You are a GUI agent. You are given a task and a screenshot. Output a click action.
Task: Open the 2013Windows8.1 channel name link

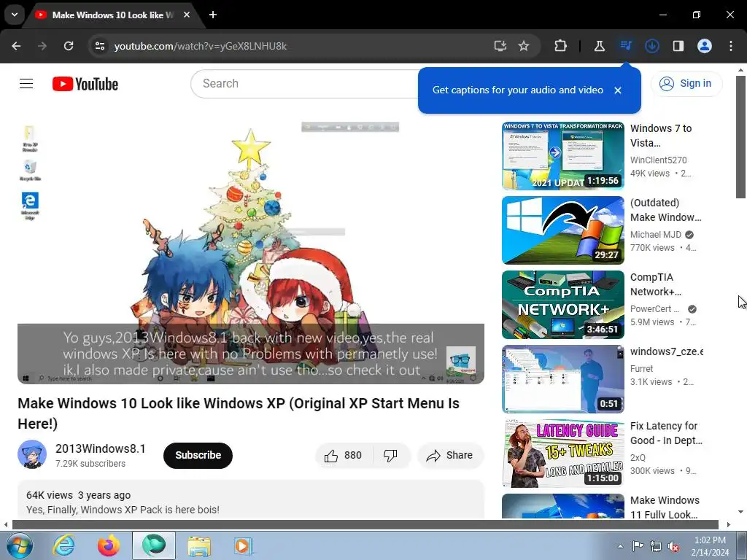(x=100, y=448)
